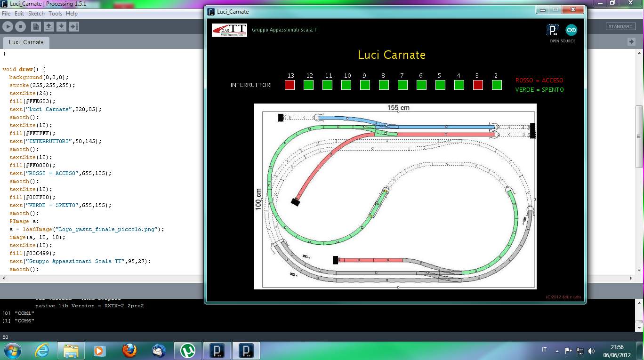Open the File menu in Processing
The image size is (644, 360).
tap(7, 14)
